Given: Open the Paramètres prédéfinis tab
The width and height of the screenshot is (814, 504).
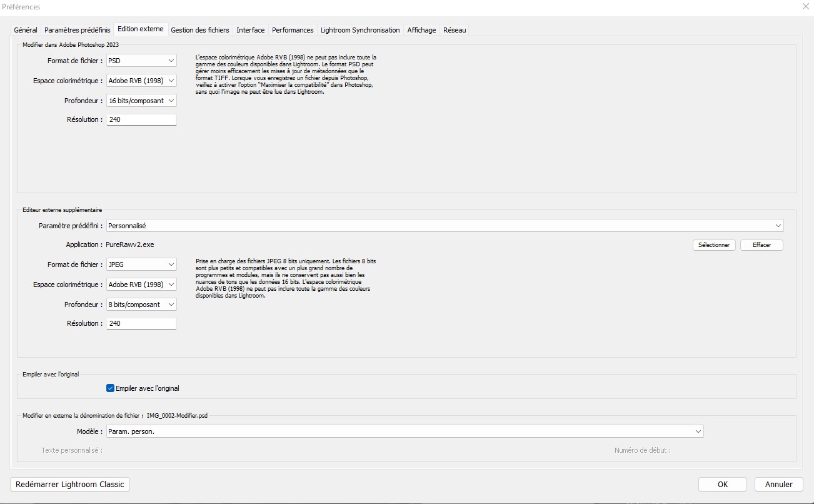Looking at the screenshot, I should point(78,30).
